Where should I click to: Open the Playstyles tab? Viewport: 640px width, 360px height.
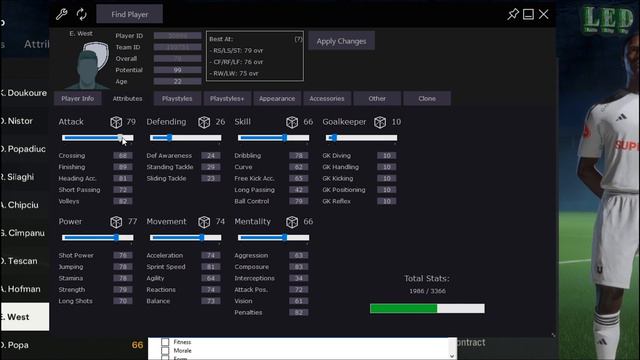coord(177,98)
